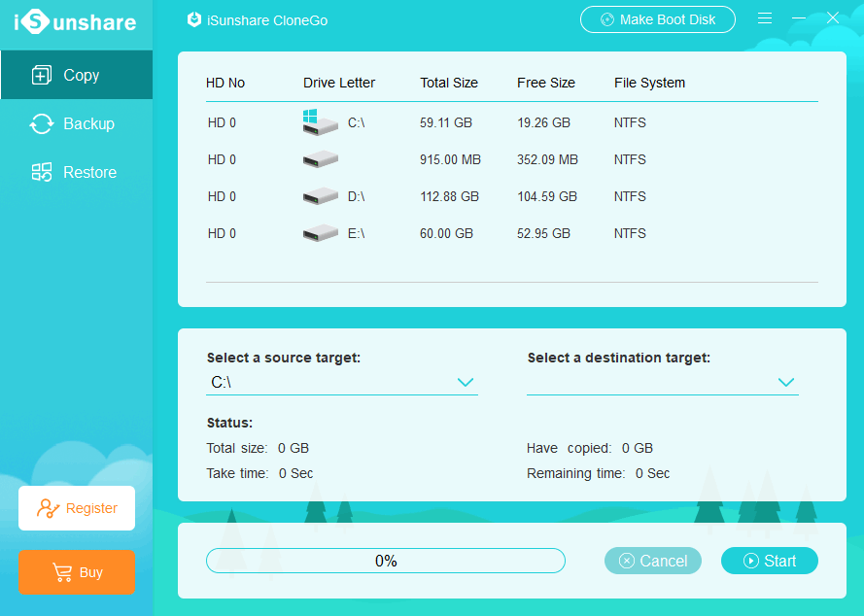Select the C:\ Windows drive icon

[320, 122]
